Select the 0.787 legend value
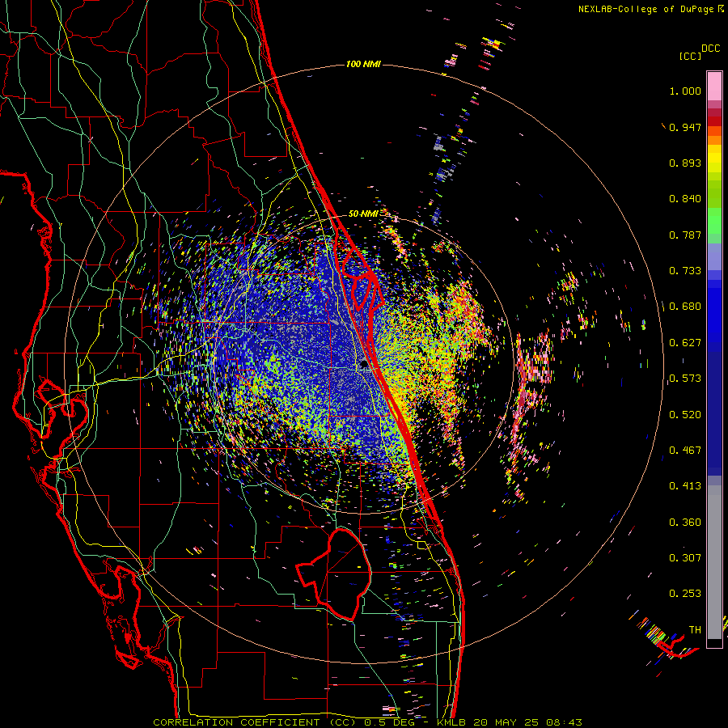 (685, 235)
